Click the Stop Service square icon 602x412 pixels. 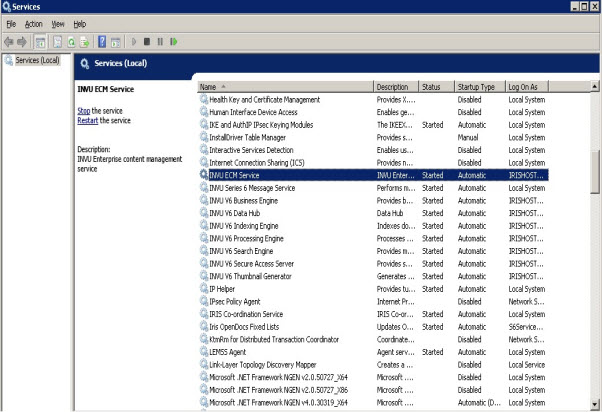(x=147, y=41)
